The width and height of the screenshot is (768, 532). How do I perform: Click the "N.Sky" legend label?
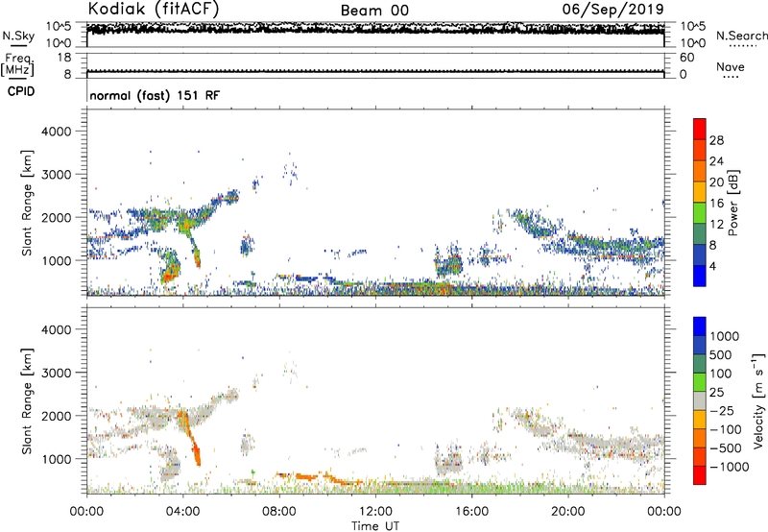point(18,36)
